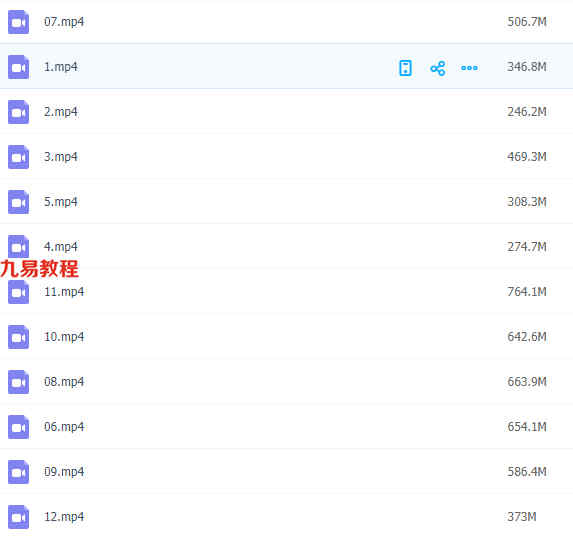Click the video icon for 07.mp4
The width and height of the screenshot is (573, 536).
coord(19,22)
